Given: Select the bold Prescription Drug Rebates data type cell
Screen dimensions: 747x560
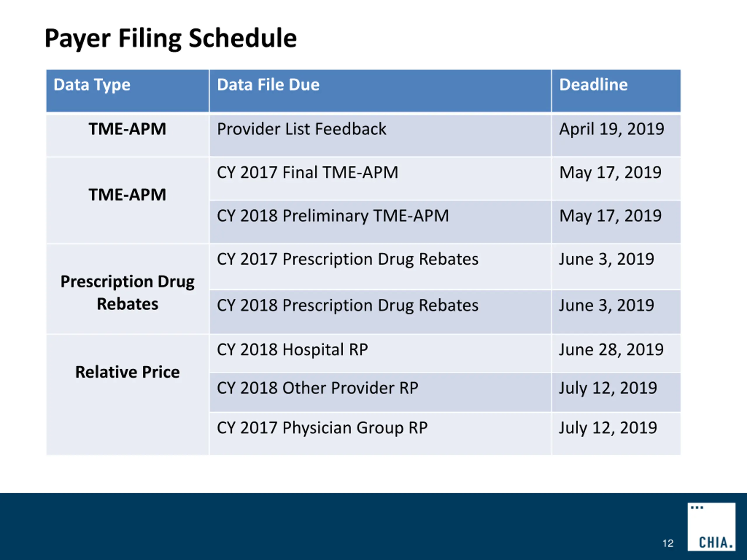Looking at the screenshot, I should tap(127, 292).
